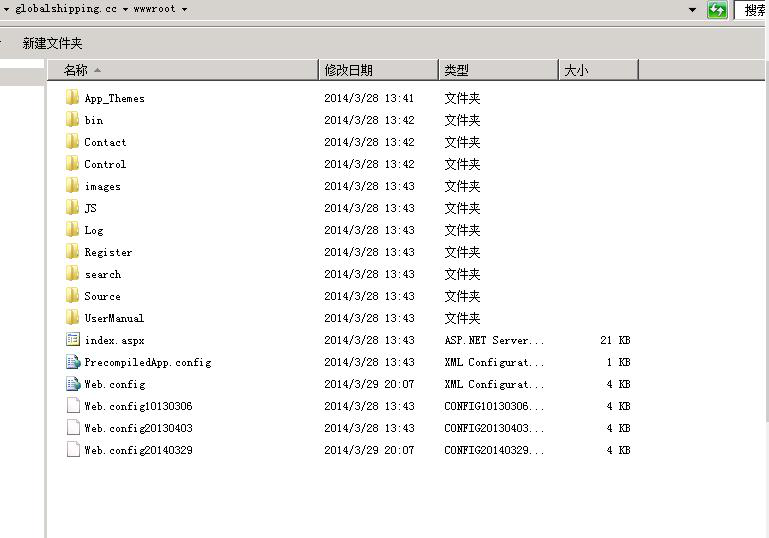
Task: Expand the wwwroot breadcrumb dropdown arrow
Action: pos(185,9)
